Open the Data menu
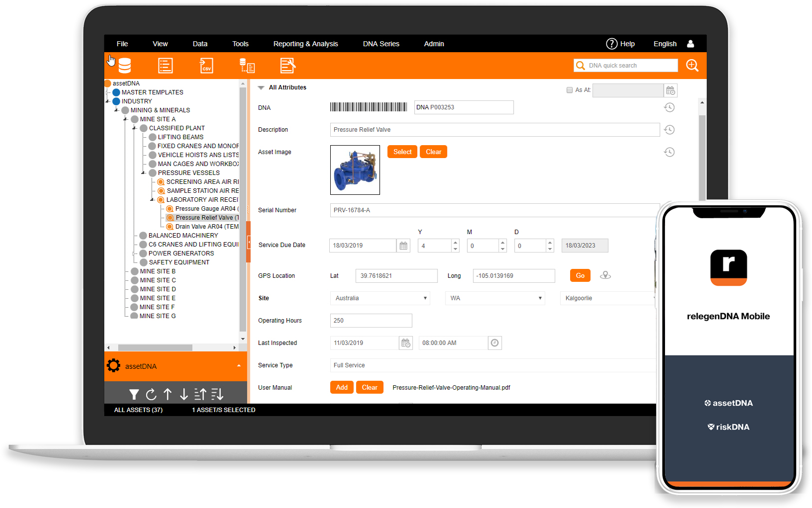The height and width of the screenshot is (508, 812). point(200,44)
